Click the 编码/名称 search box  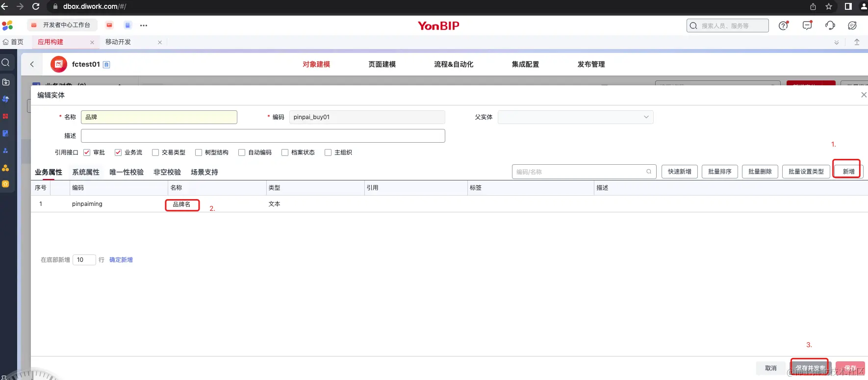tap(584, 172)
